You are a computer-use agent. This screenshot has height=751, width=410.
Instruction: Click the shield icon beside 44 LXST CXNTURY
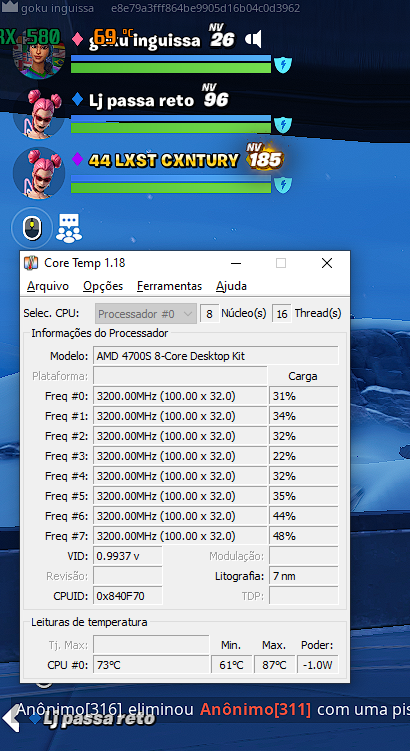click(283, 184)
